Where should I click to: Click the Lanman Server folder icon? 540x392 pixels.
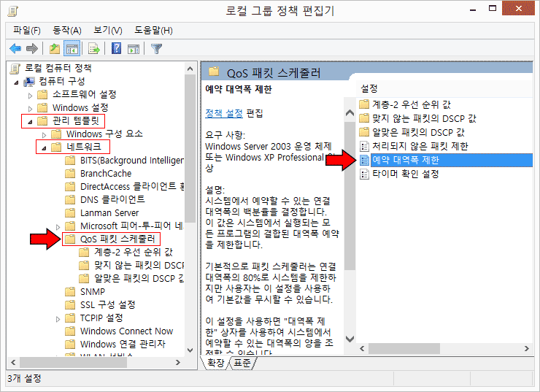coord(70,212)
